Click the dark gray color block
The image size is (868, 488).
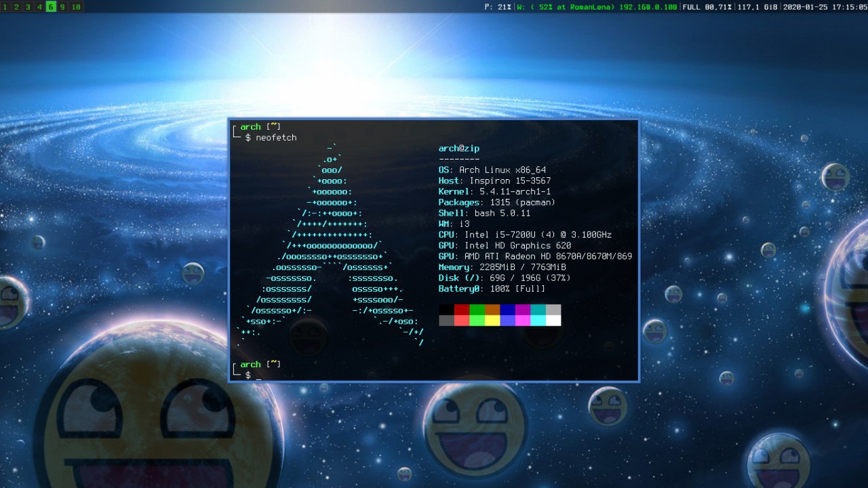tap(446, 320)
